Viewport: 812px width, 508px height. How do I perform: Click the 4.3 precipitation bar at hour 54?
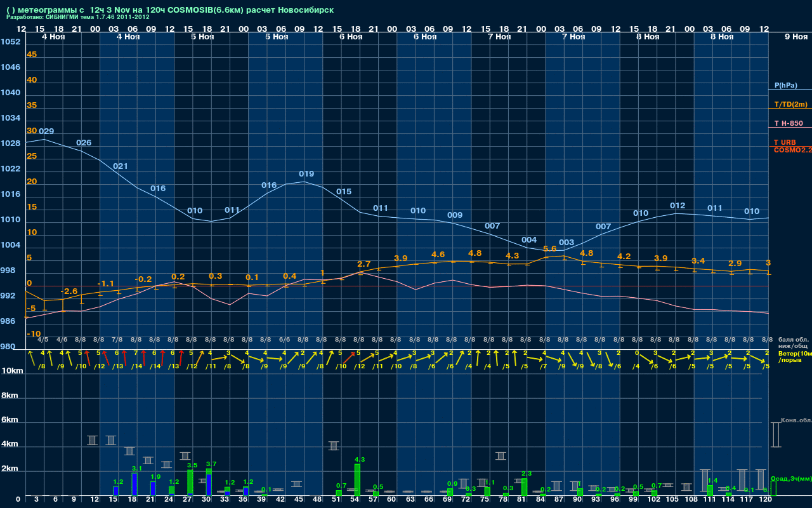point(357,479)
